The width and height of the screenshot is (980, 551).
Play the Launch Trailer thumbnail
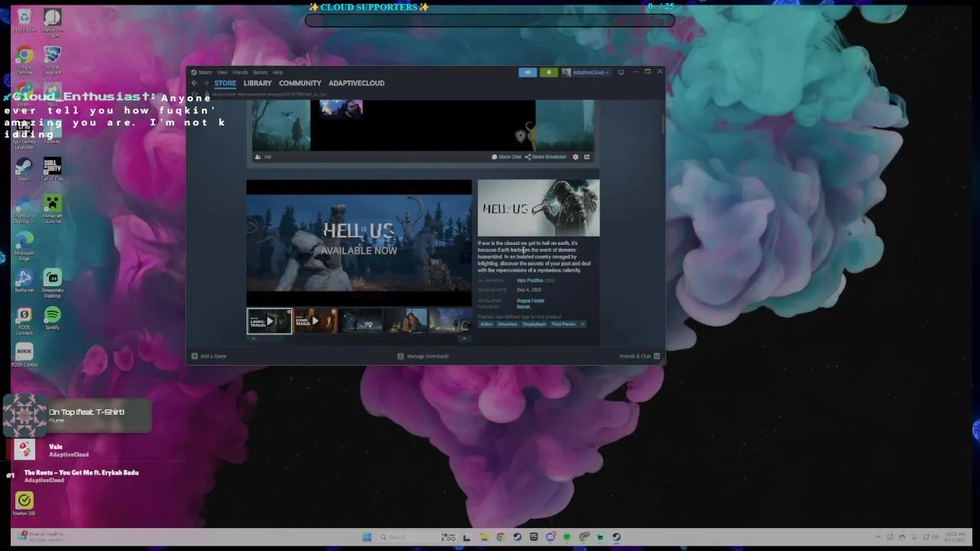click(269, 321)
